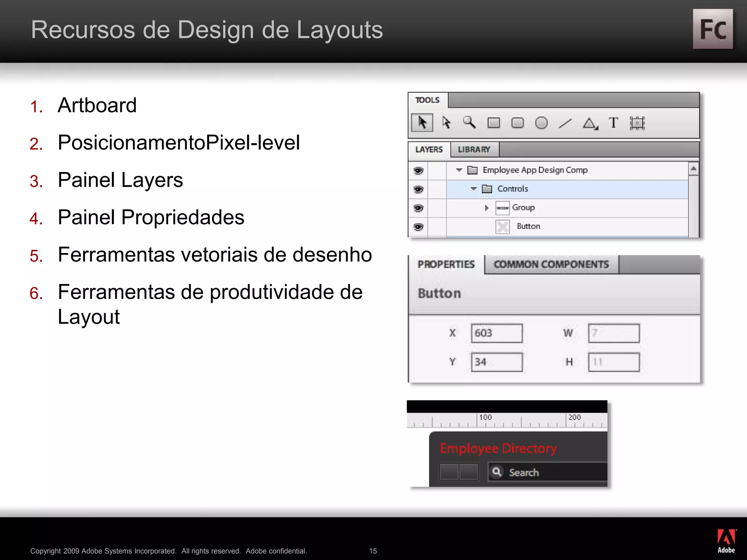Select the Zoom magnifier tool
747x560 pixels.
pyautogui.click(x=469, y=122)
